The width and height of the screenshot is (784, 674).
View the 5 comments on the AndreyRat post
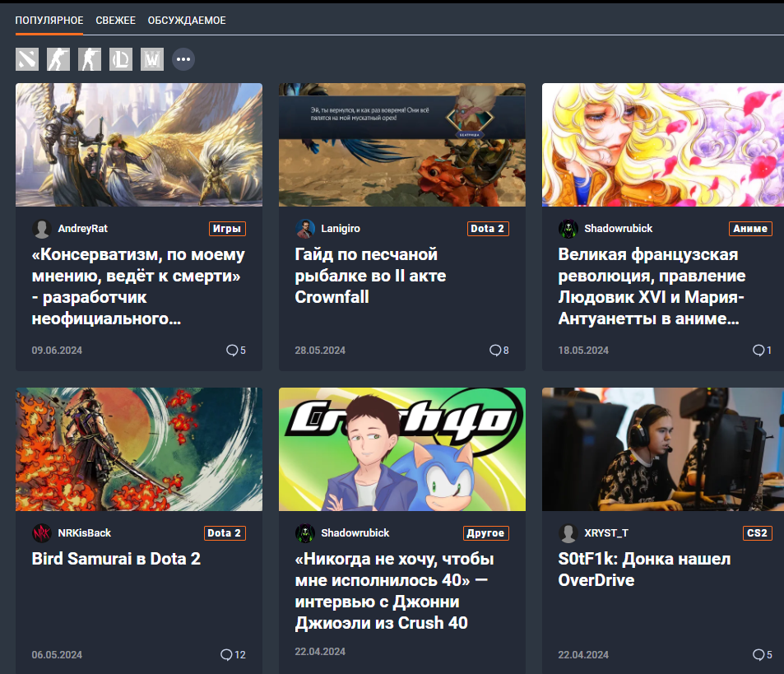(236, 350)
